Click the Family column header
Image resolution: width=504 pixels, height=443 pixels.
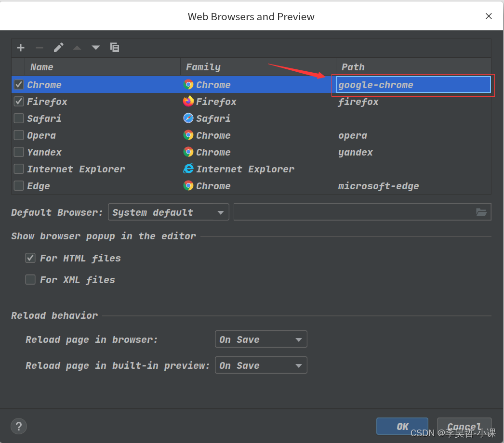[x=258, y=67]
